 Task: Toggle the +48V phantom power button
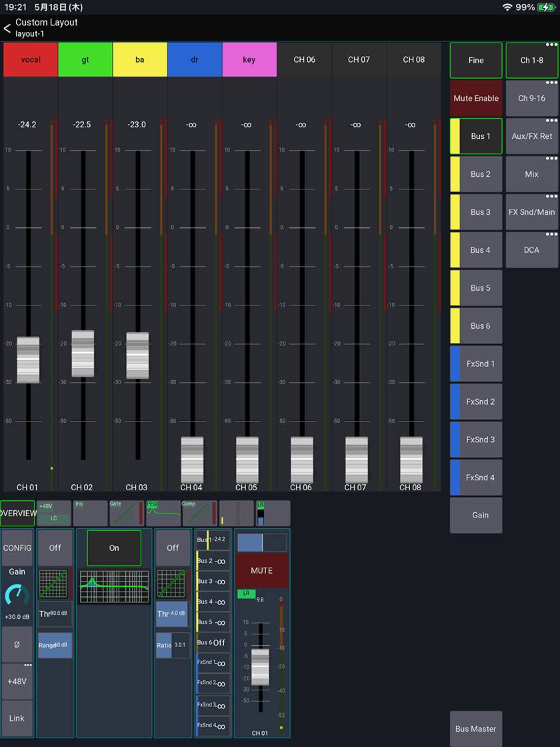tap(17, 682)
